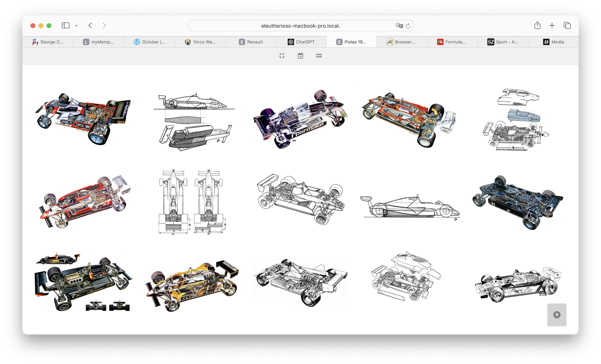Switch to the ChatGPT tab

pos(301,42)
